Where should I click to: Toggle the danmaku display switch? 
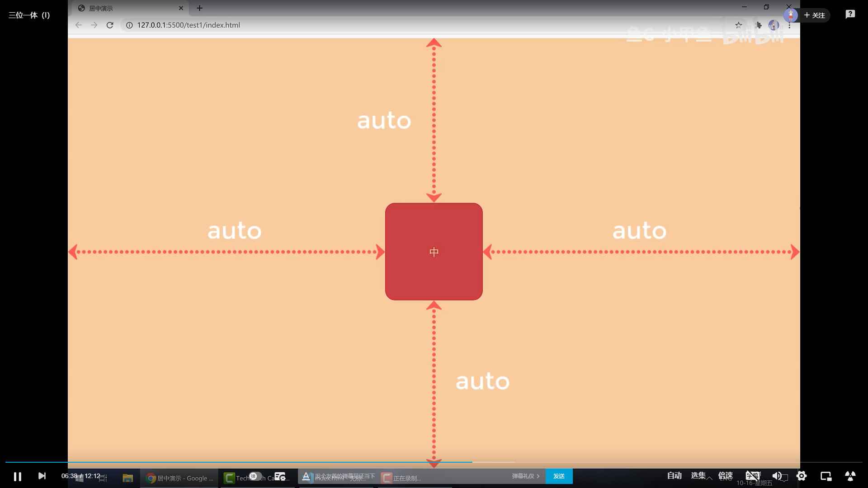(x=255, y=476)
